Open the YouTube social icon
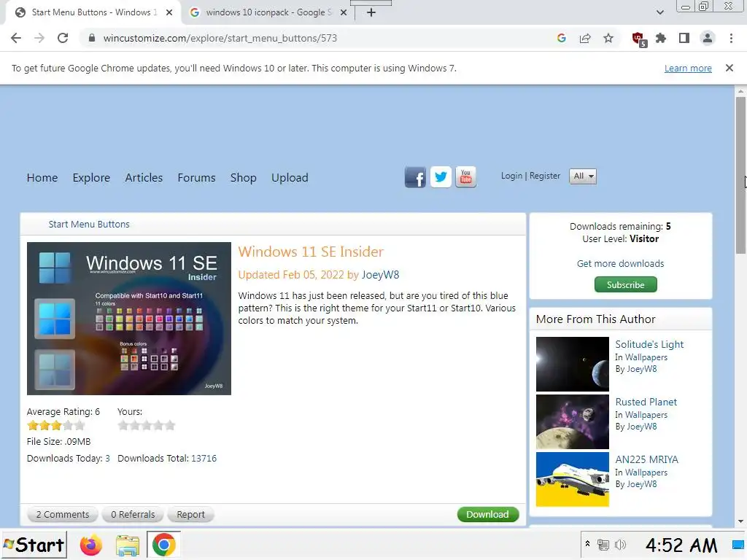Screen dimensions: 747x560 [x=466, y=177]
